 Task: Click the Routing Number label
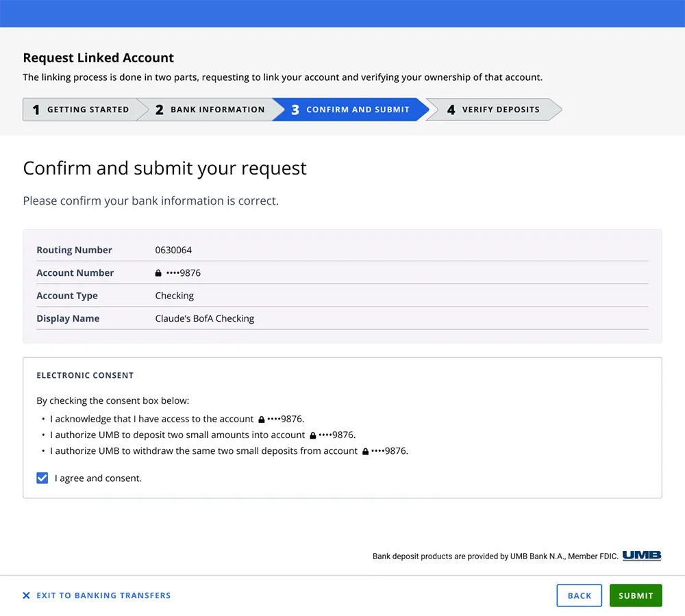click(x=74, y=250)
